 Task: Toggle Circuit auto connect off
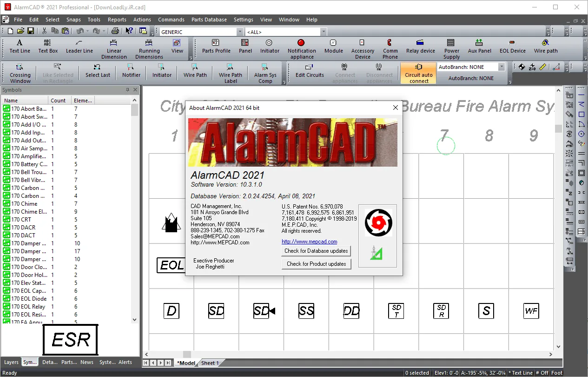[x=418, y=73]
